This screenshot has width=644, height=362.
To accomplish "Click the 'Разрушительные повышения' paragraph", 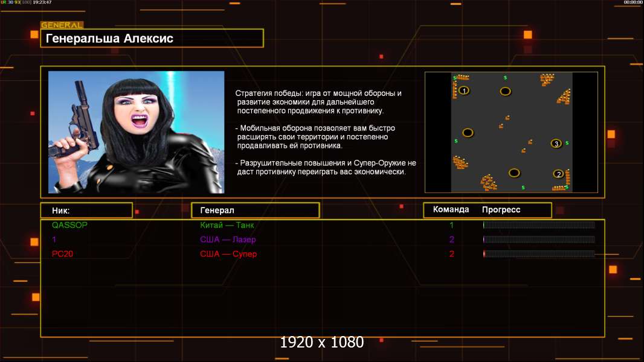I will click(x=326, y=167).
